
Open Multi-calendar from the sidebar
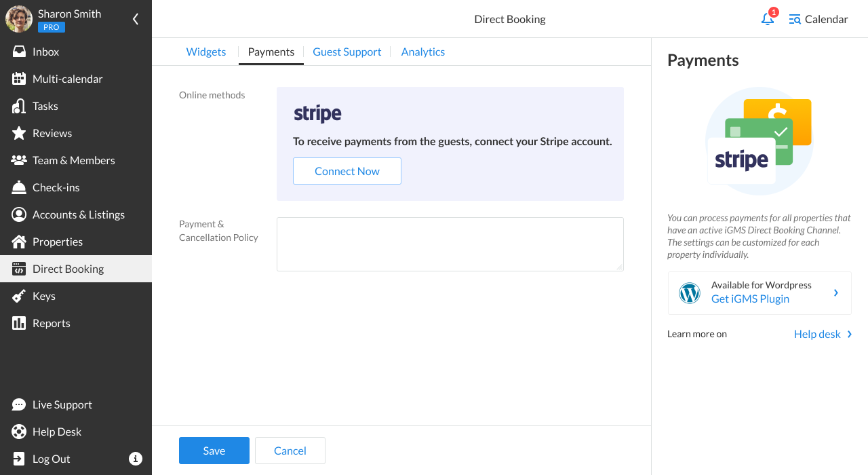pyautogui.click(x=76, y=79)
